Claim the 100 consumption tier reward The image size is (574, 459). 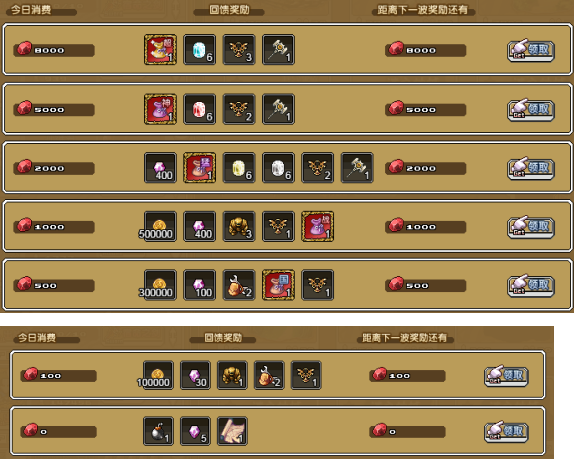tap(506, 376)
